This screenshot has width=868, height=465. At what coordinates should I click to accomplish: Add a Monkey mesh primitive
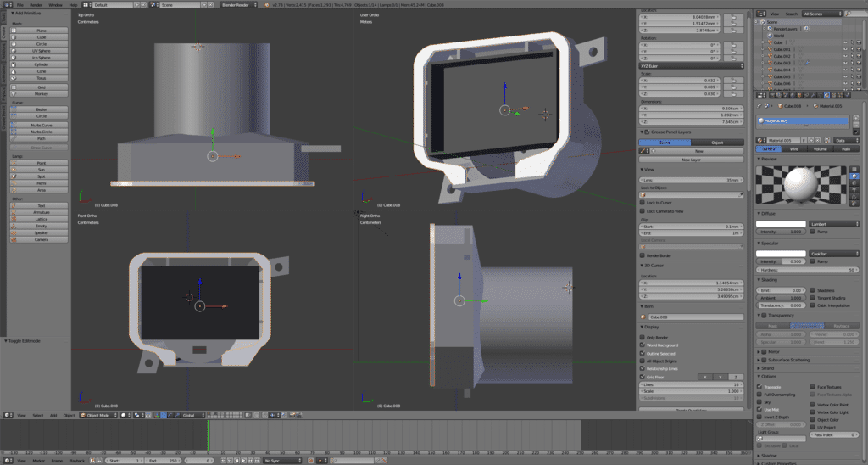[x=41, y=93]
